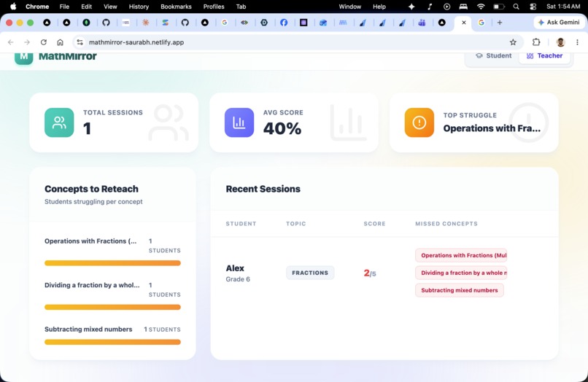This screenshot has width=588, height=382.
Task: Click the play circle menu bar icon
Action: tap(446, 7)
